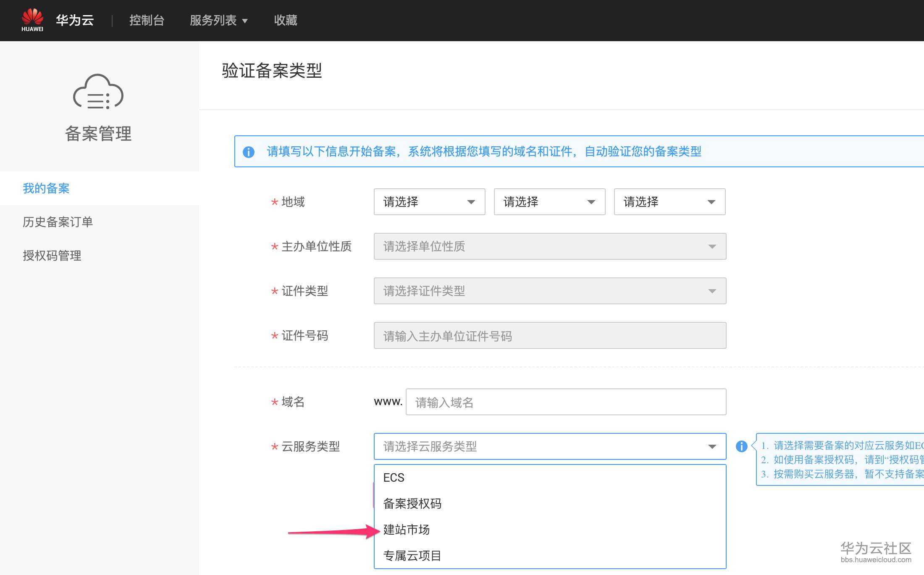Choose 建站市场 from the list
Viewport: 924px width, 575px height.
coord(407,530)
